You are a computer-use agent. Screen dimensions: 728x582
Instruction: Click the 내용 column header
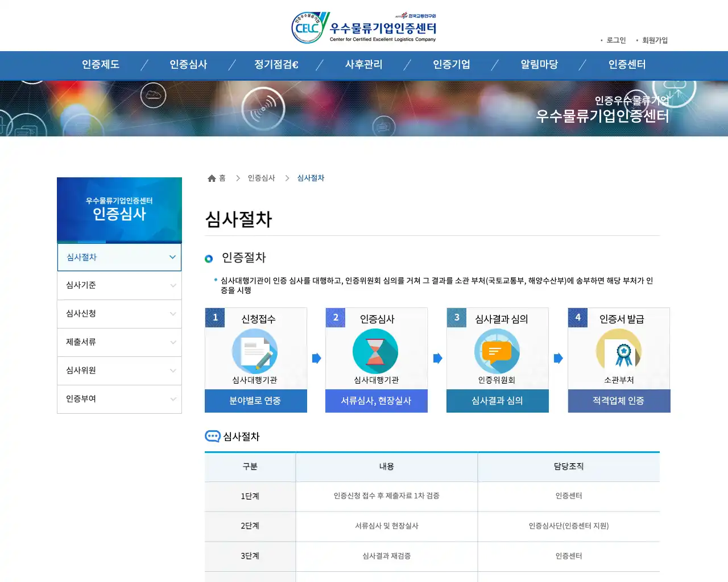click(387, 467)
